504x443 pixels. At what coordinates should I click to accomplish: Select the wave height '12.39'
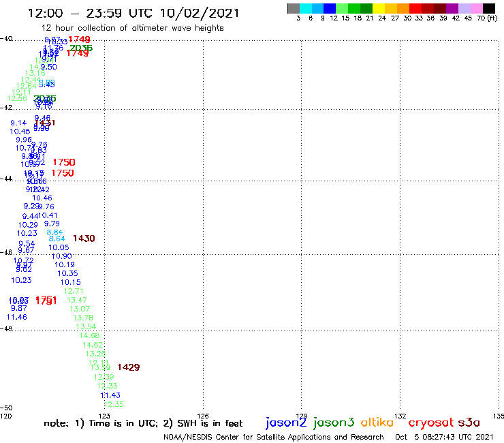pyautogui.click(x=104, y=377)
